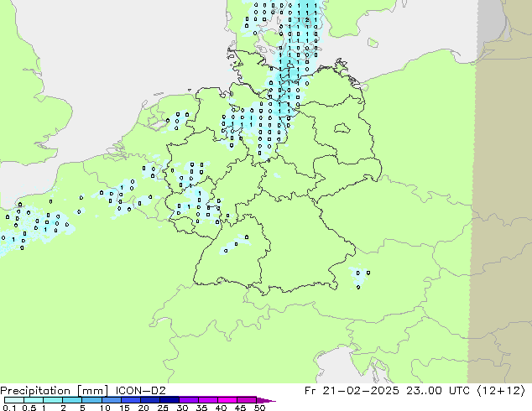Click the 0.5–1 mm legend swatch
532x411 pixels.
[34, 400]
